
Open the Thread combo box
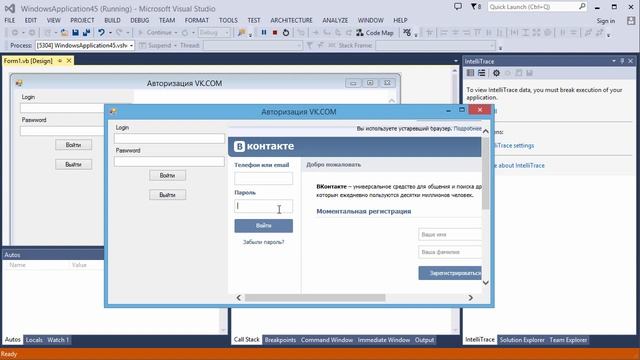click(252, 45)
